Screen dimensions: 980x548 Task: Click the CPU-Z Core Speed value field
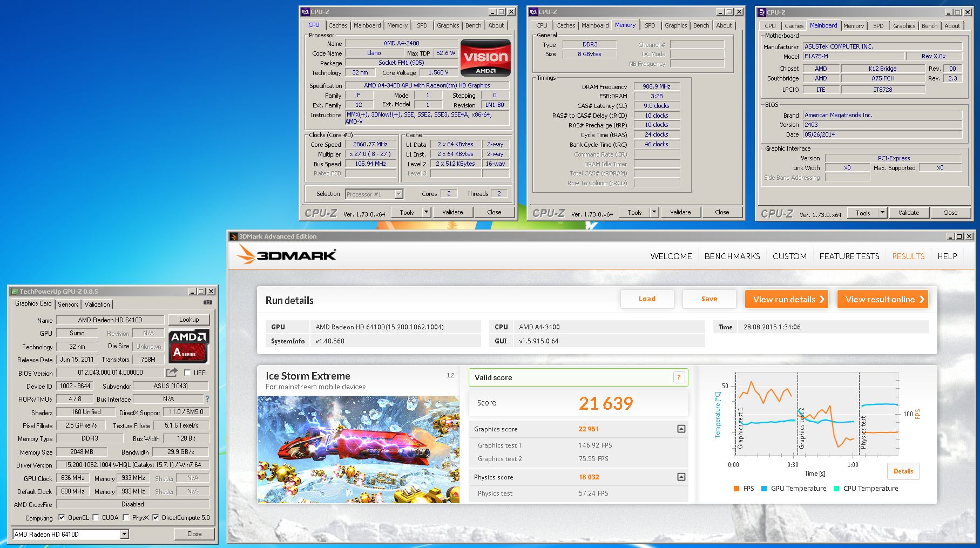pos(370,144)
